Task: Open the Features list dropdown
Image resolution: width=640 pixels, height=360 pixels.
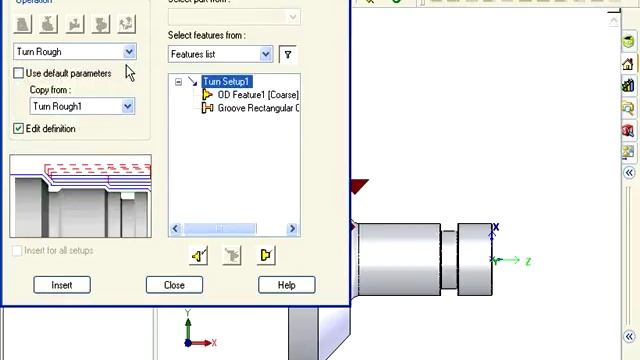Action: pyautogui.click(x=266, y=54)
